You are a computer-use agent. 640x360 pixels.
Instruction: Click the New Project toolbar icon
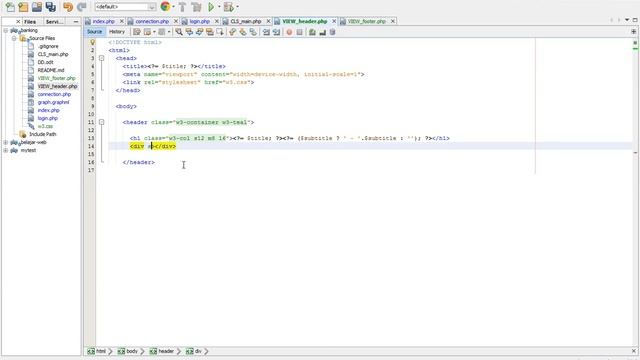coord(23,7)
